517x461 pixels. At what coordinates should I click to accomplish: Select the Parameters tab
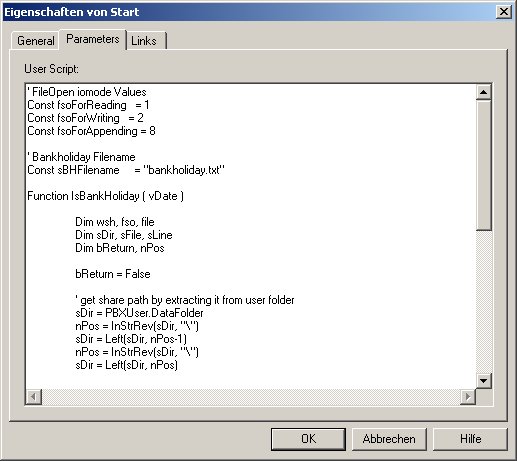pos(93,39)
